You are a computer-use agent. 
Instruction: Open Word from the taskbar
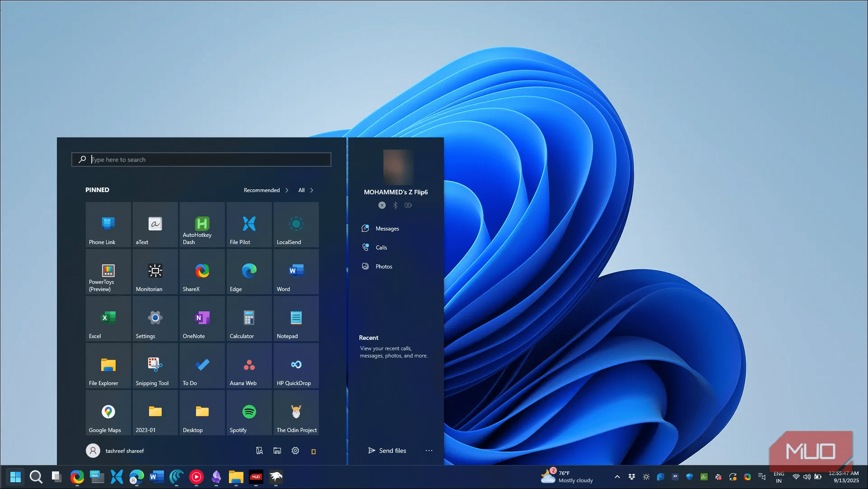[157, 477]
